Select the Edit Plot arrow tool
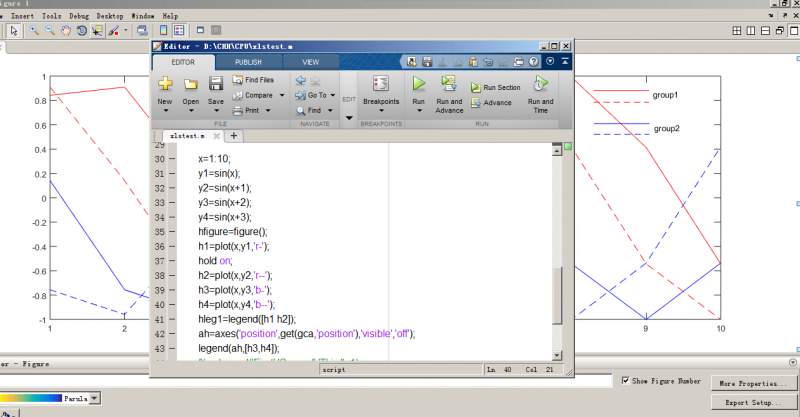The width and height of the screenshot is (800, 417). [14, 31]
